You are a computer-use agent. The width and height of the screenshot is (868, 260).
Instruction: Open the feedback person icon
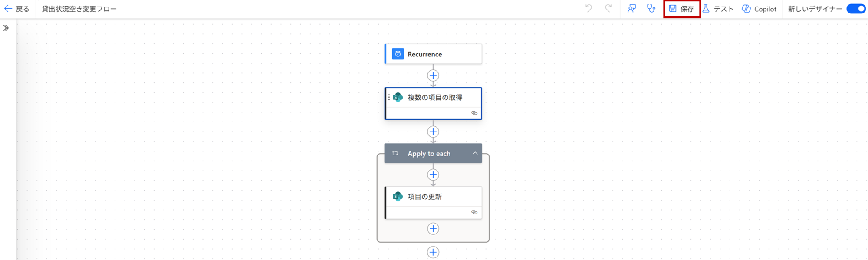coord(631,8)
